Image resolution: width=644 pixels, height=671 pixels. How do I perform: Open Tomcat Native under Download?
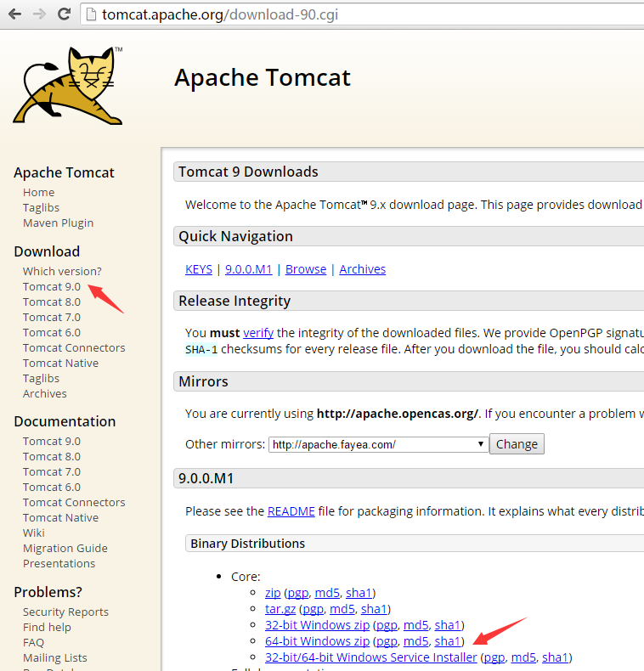[x=61, y=364]
